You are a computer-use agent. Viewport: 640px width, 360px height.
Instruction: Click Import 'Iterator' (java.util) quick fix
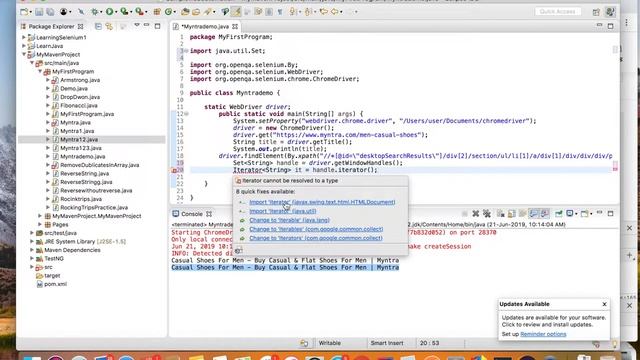tap(282, 211)
